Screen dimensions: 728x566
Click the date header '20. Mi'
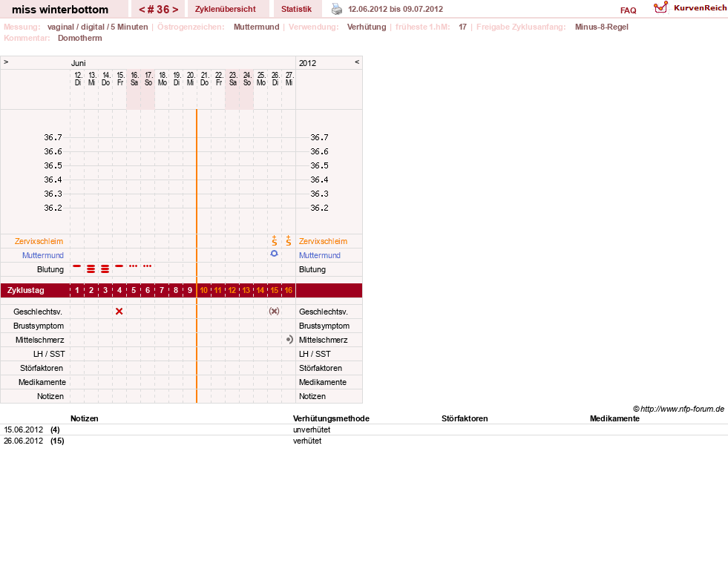tap(191, 79)
